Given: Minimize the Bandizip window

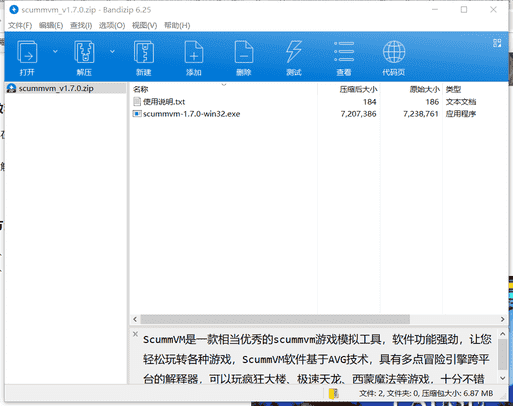Looking at the screenshot, I should 435,10.
